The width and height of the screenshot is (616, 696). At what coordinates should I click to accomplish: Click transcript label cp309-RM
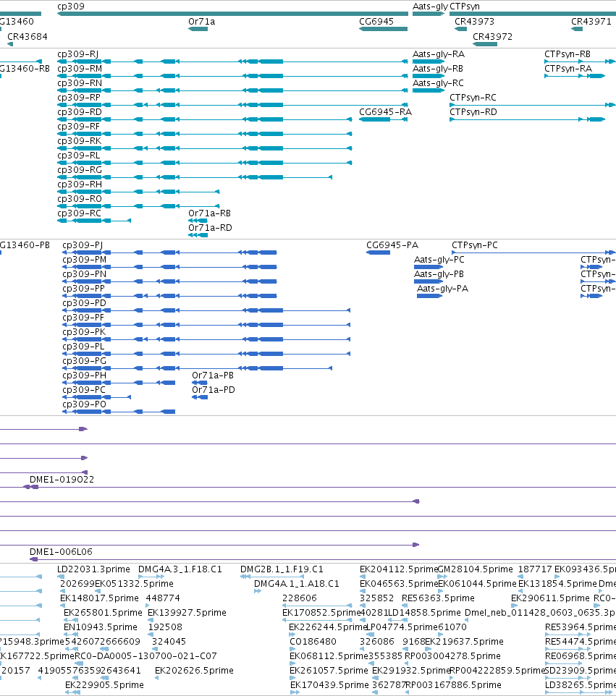click(80, 69)
